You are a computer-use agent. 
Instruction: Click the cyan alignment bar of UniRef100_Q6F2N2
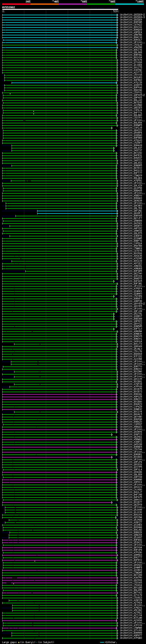(78, 211)
